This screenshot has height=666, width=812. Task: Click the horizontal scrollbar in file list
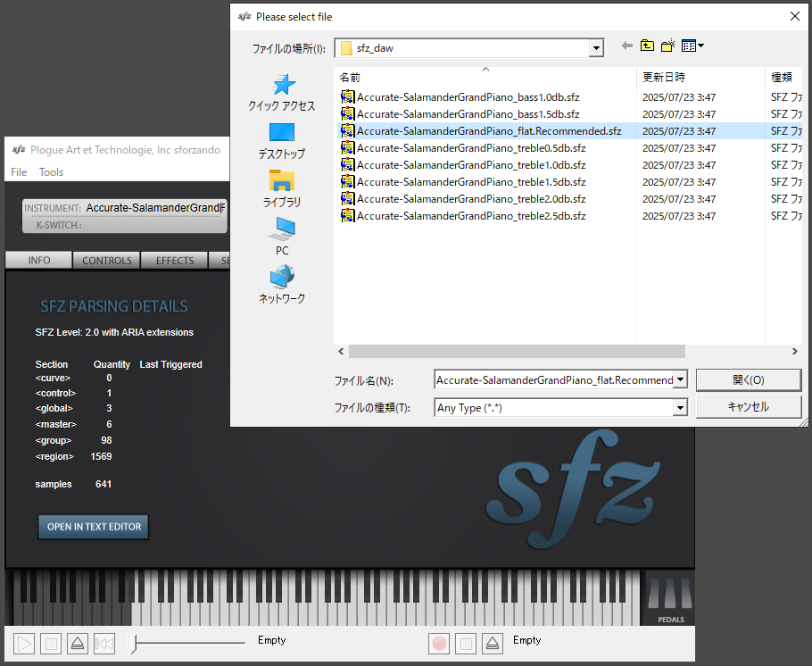[x=517, y=352]
